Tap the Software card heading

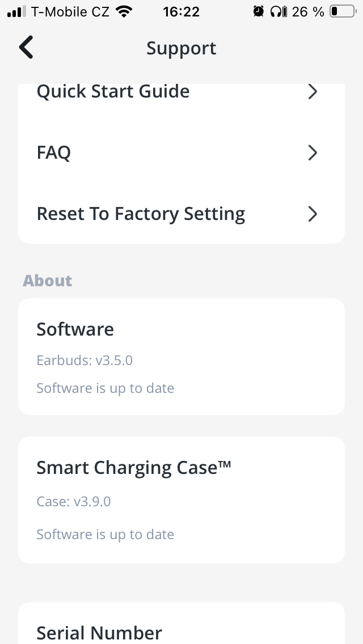pyautogui.click(x=75, y=329)
